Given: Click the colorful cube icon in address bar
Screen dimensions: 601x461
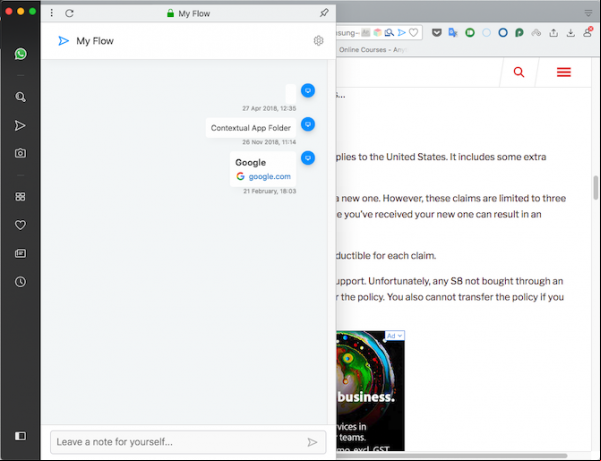Looking at the screenshot, I should pos(378,33).
